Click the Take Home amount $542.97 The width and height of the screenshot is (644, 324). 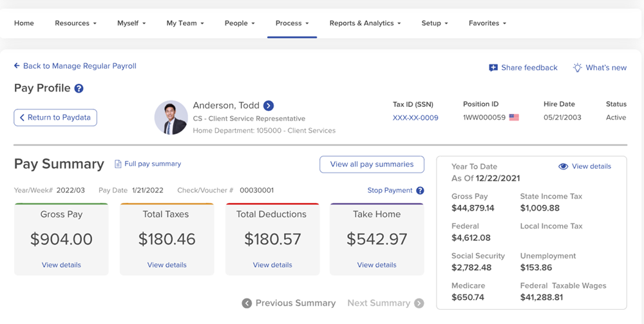377,240
